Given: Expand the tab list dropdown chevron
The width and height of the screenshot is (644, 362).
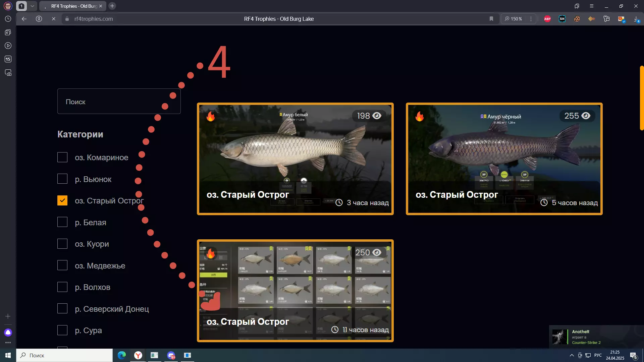Looking at the screenshot, I should click(x=32, y=6).
